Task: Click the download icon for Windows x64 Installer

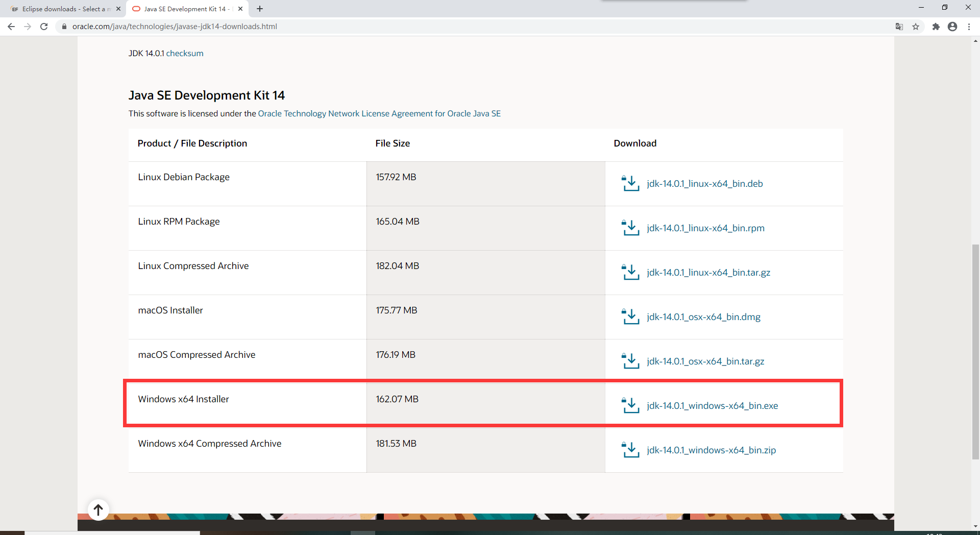Action: click(x=631, y=405)
